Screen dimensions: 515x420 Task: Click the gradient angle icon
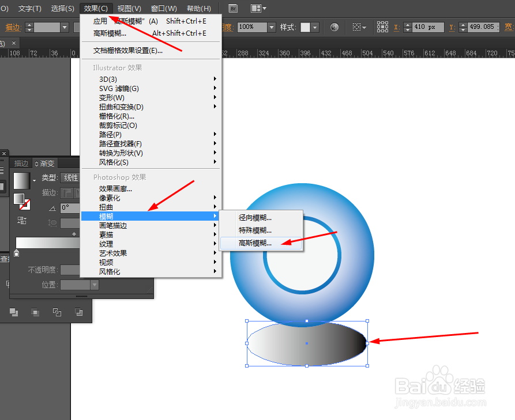click(x=52, y=208)
